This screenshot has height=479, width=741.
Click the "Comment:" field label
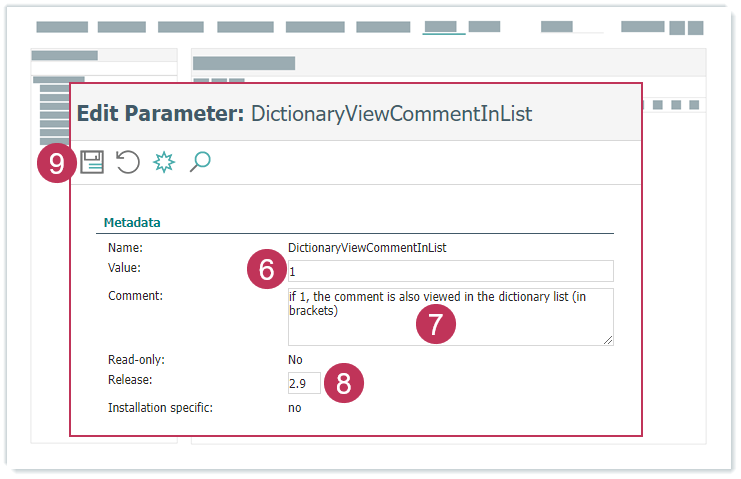click(x=135, y=296)
